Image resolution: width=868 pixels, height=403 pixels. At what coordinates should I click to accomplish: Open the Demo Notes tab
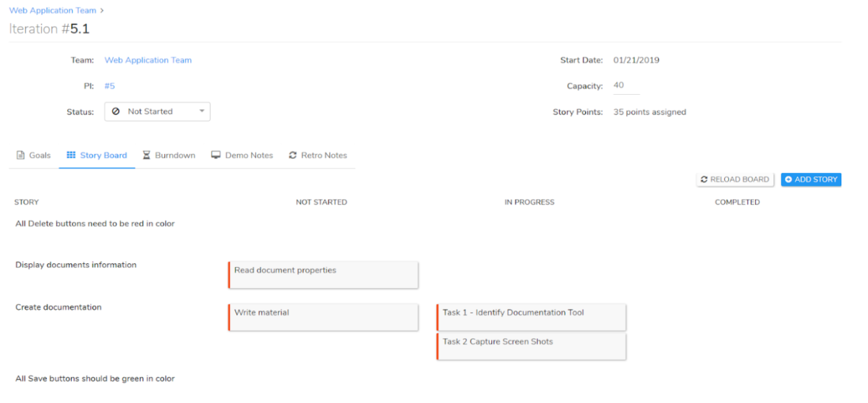pyautogui.click(x=242, y=156)
